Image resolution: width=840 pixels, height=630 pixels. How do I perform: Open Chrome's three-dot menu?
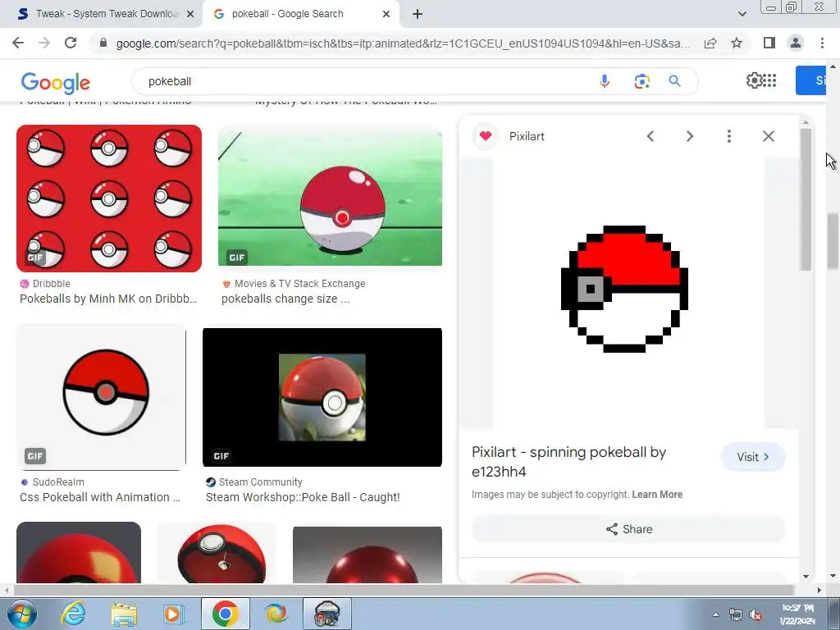[x=822, y=43]
